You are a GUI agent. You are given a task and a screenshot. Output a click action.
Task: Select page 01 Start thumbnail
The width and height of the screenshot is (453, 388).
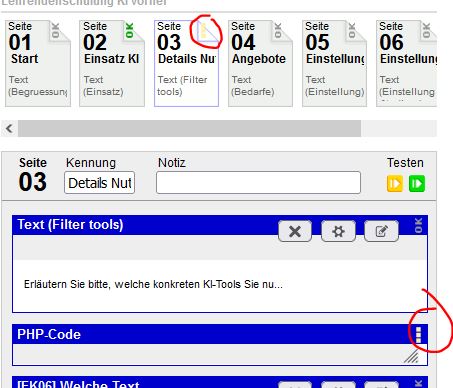pyautogui.click(x=38, y=63)
